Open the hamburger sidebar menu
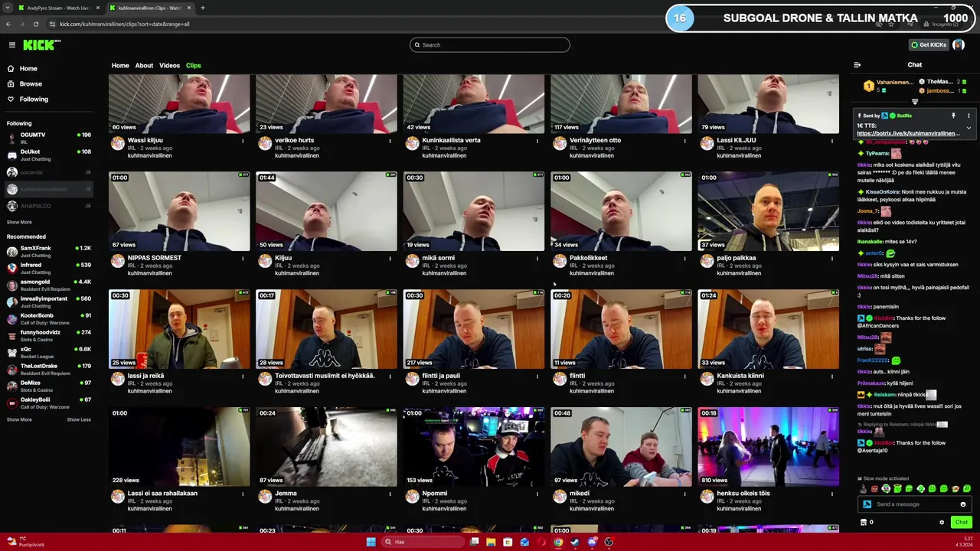980x551 pixels. click(11, 44)
